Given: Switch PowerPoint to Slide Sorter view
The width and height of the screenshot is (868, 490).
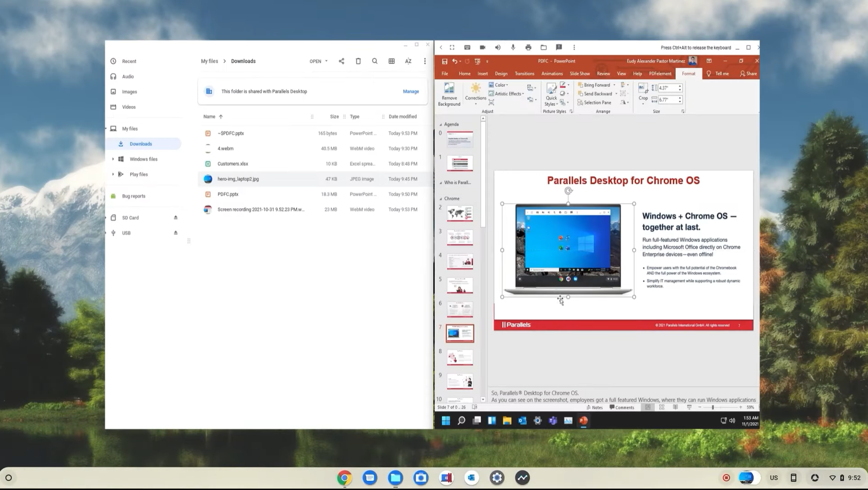Looking at the screenshot, I should point(662,407).
